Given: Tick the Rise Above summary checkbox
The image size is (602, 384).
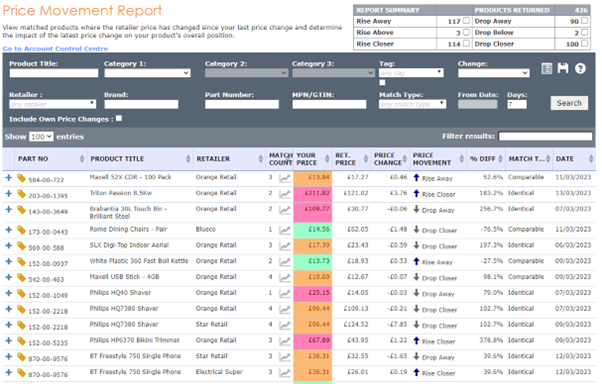Looking at the screenshot, I should 466,32.
